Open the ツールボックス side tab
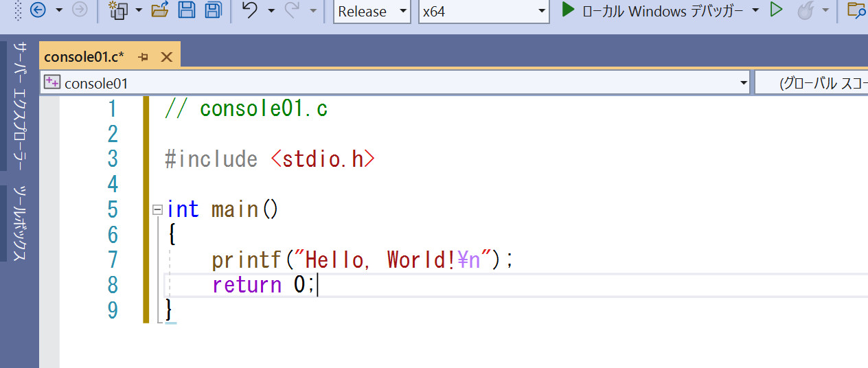The width and height of the screenshot is (868, 368). point(20,223)
